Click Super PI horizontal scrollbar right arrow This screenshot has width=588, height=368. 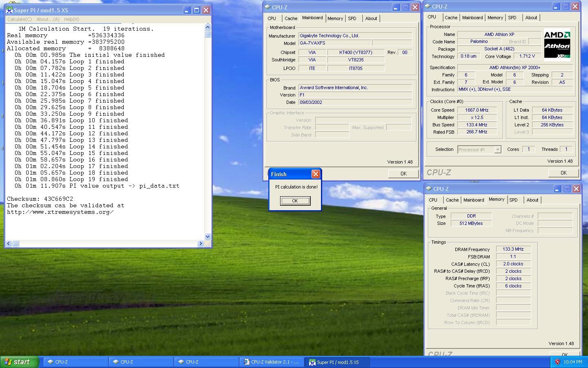click(200, 244)
